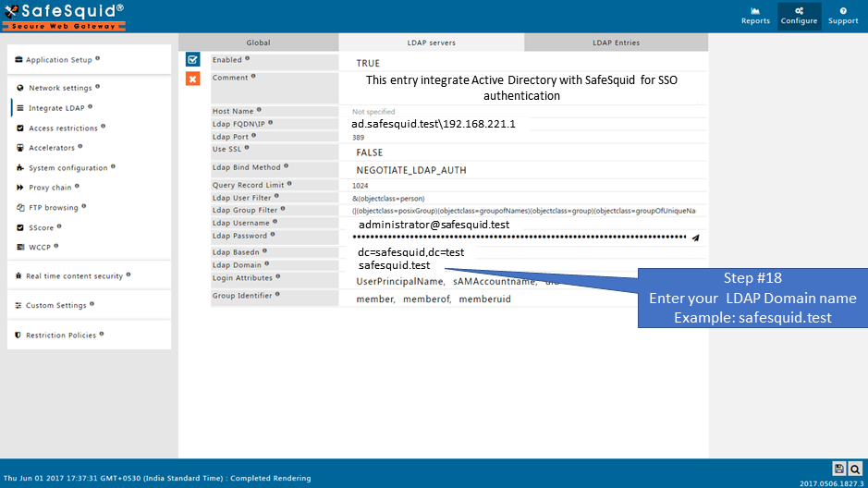The width and height of the screenshot is (868, 488).
Task: Open FTP browsing in the sidebar
Action: click(53, 207)
